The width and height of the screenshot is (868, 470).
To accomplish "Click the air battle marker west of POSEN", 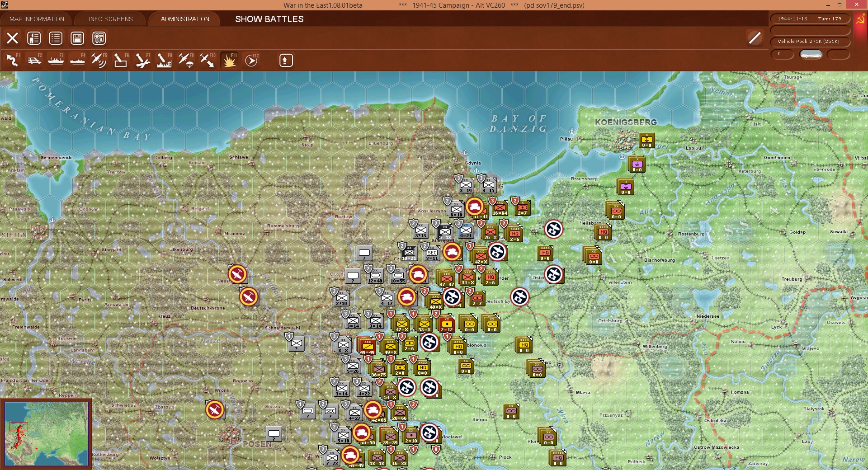I will coord(215,410).
